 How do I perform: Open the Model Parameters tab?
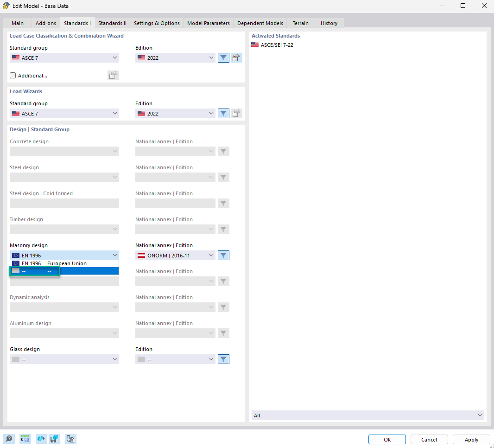tap(208, 23)
